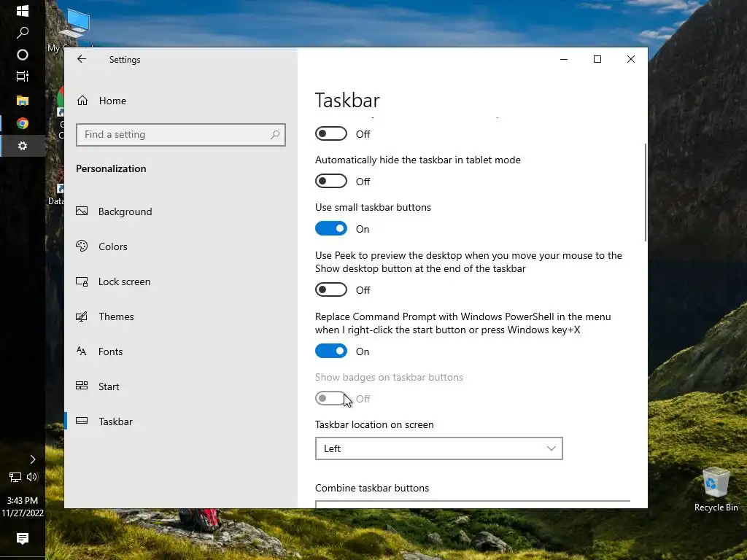
Task: Launch Google Chrome from the taskbar
Action: pyautogui.click(x=23, y=123)
